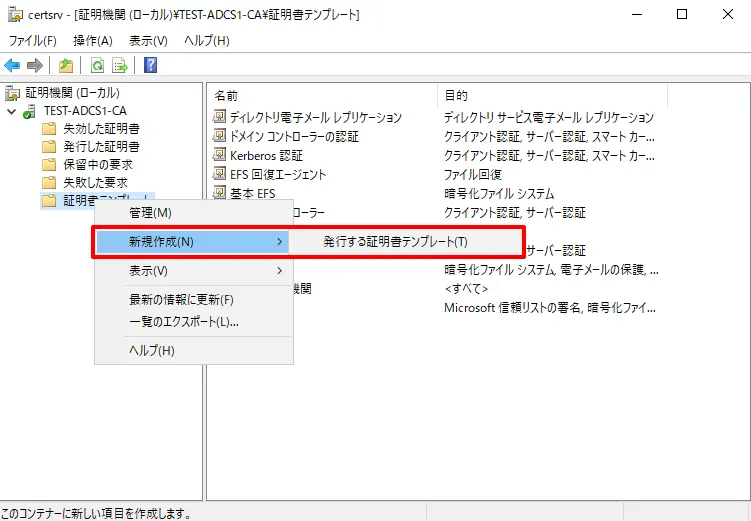The height and width of the screenshot is (521, 751).
Task: Click the Forward arrow toolbar icon
Action: pyautogui.click(x=35, y=65)
